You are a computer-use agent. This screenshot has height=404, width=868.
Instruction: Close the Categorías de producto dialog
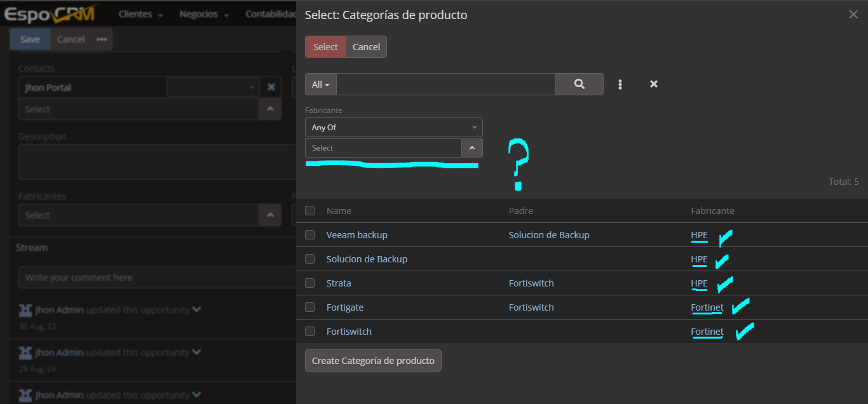pos(853,15)
